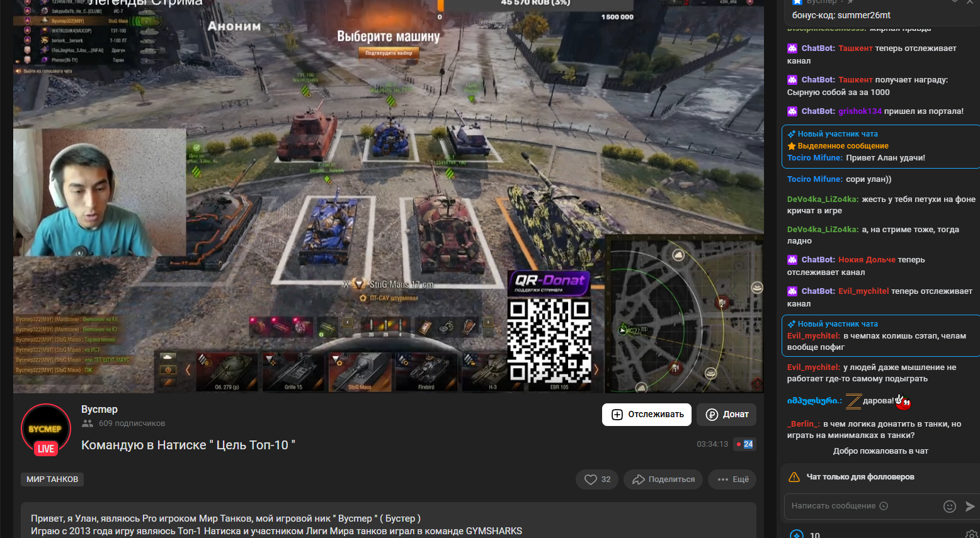Open the МИР ТАНКОВ category tag
Image resolution: width=980 pixels, height=538 pixels.
coord(52,479)
